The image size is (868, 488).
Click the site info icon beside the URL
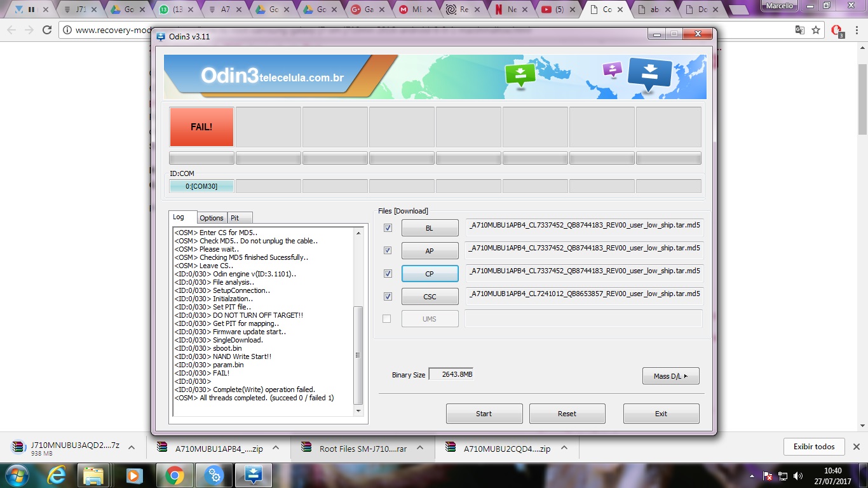(x=67, y=30)
